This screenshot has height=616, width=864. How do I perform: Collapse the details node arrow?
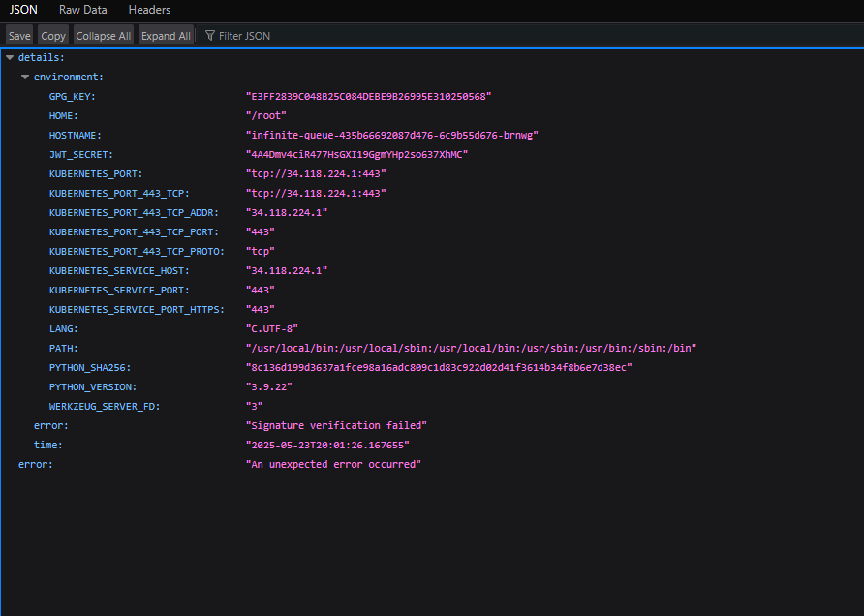(10, 57)
